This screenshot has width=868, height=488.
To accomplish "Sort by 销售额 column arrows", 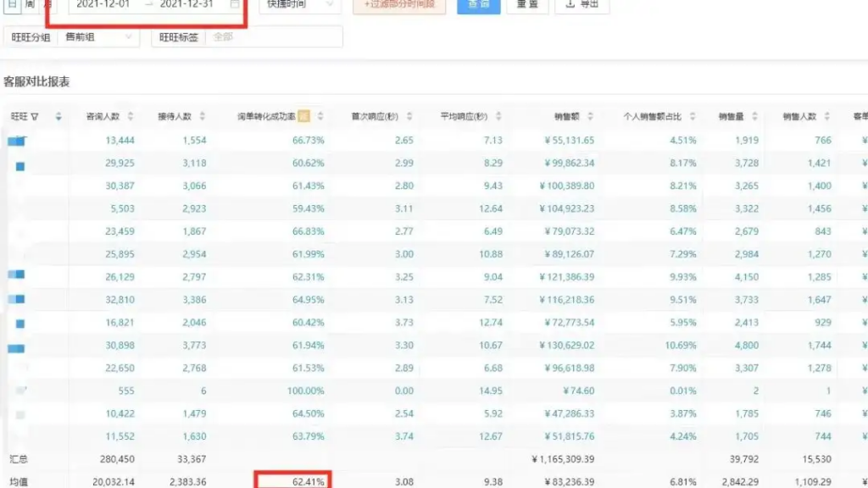I will (x=590, y=116).
